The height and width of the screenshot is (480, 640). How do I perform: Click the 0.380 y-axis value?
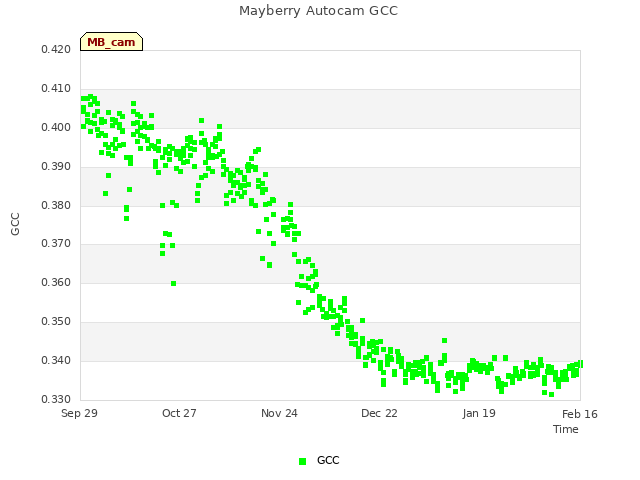pyautogui.click(x=56, y=205)
